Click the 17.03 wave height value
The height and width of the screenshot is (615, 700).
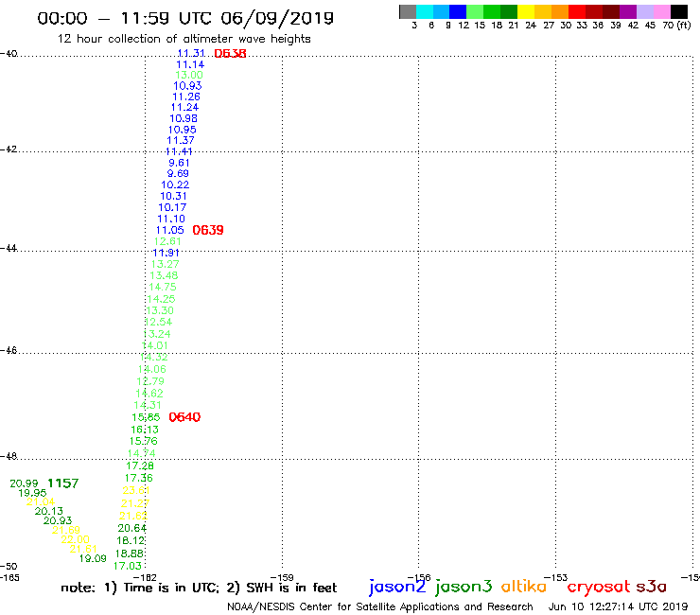pyautogui.click(x=128, y=567)
